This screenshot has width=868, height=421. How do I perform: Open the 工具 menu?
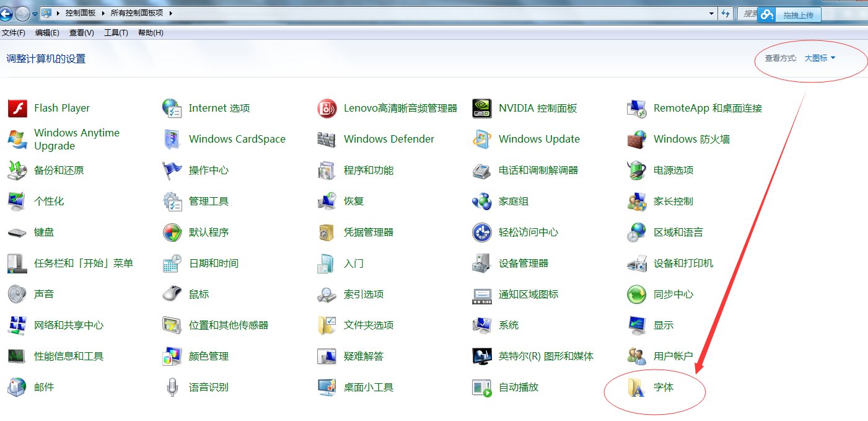[x=115, y=33]
